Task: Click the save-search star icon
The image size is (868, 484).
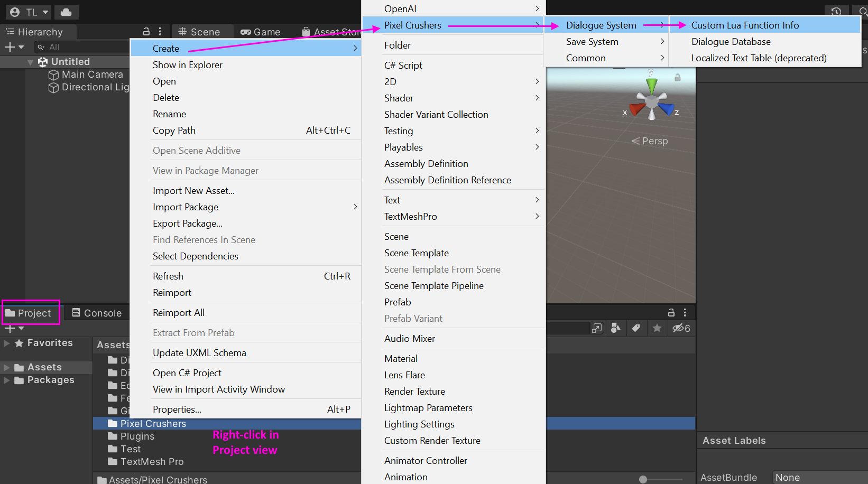Action: point(657,328)
